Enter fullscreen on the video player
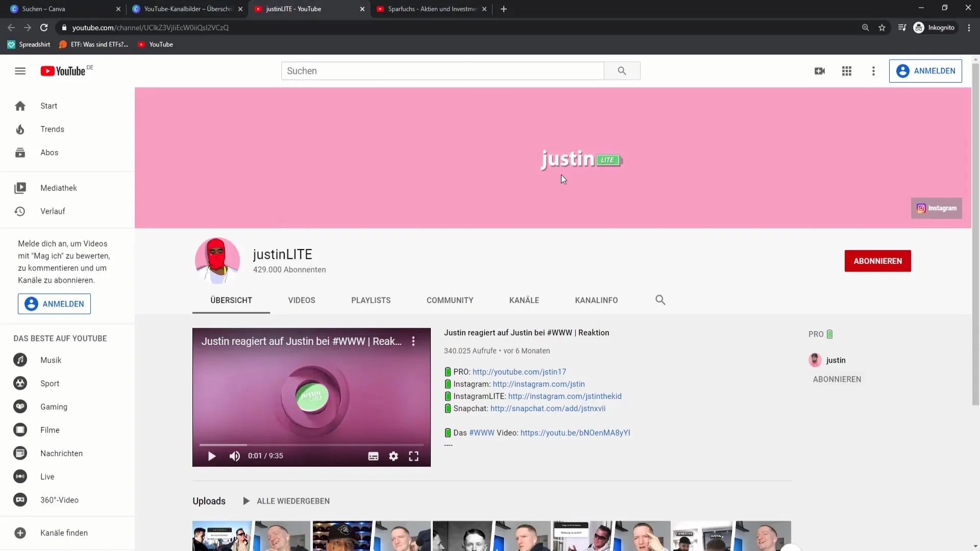This screenshot has height=551, width=980. 413,456
